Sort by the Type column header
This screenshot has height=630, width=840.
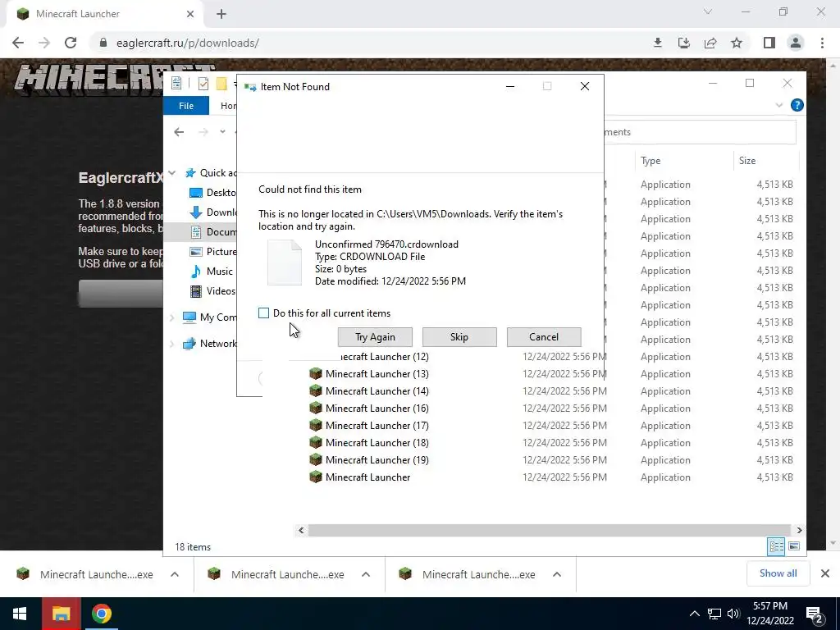(683, 161)
